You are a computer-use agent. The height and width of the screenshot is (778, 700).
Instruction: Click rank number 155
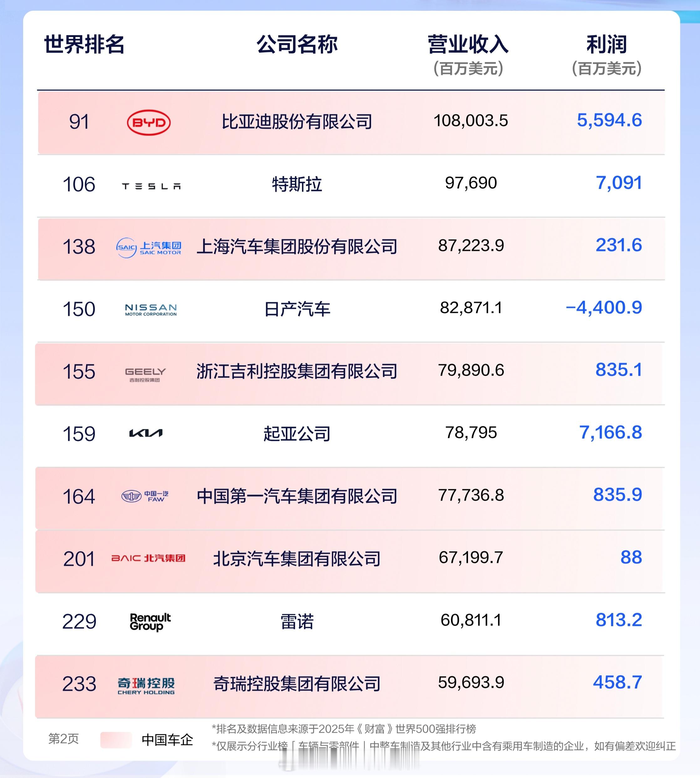79,372
